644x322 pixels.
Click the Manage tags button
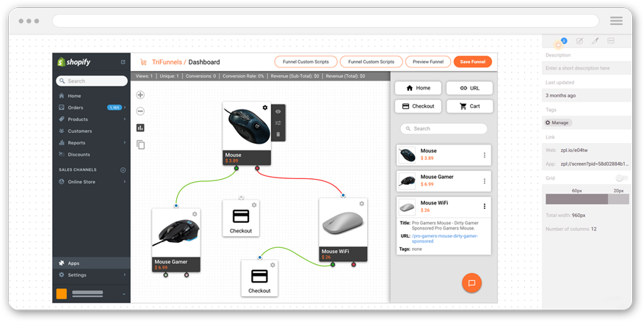pyautogui.click(x=557, y=122)
